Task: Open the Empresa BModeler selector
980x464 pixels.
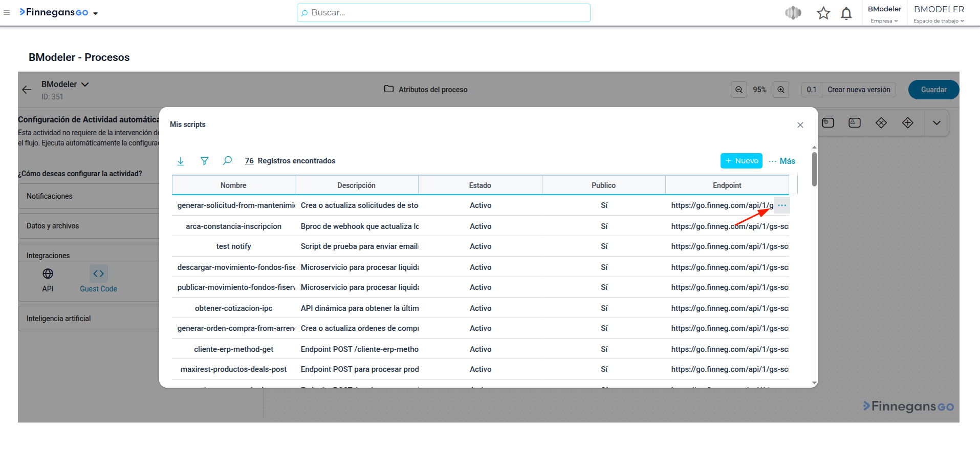Action: [x=884, y=14]
